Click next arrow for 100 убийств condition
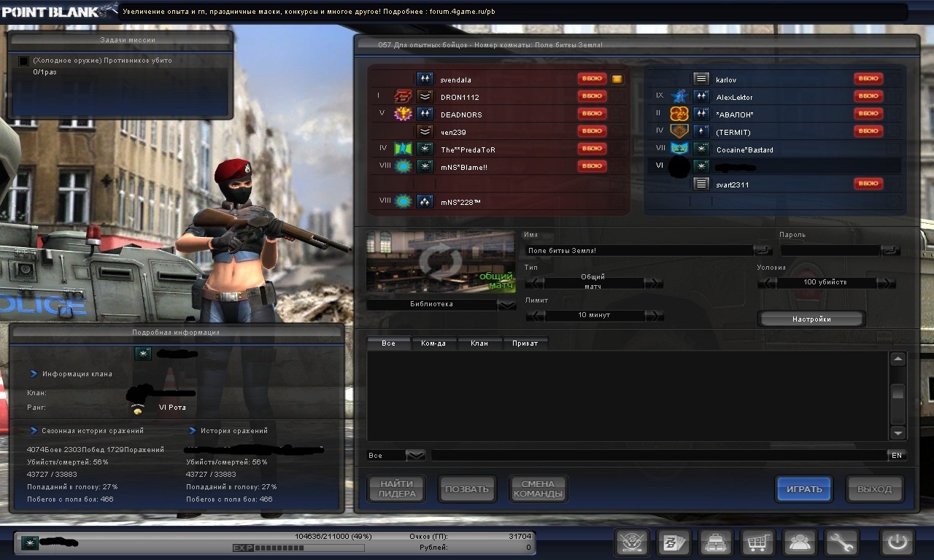934x560 pixels. 887,283
